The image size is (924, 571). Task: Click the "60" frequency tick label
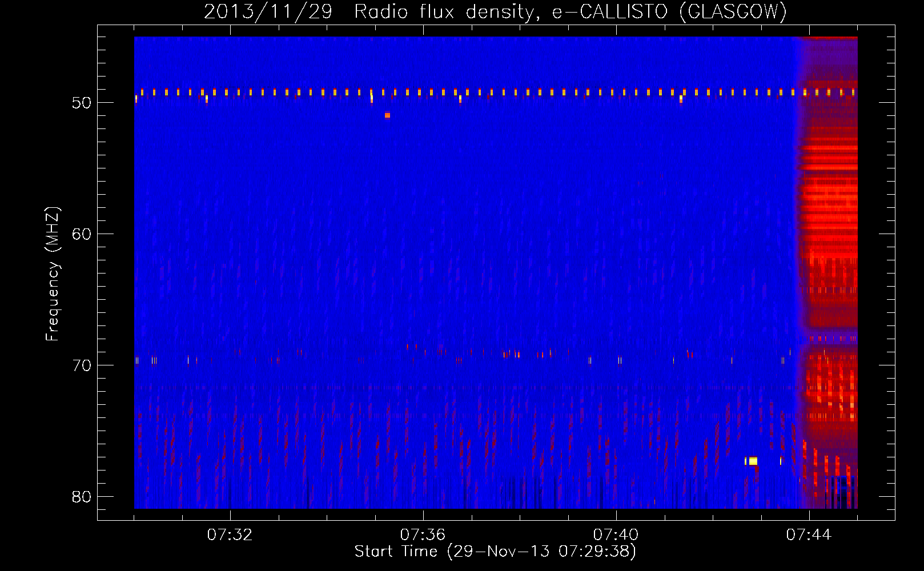click(x=82, y=234)
